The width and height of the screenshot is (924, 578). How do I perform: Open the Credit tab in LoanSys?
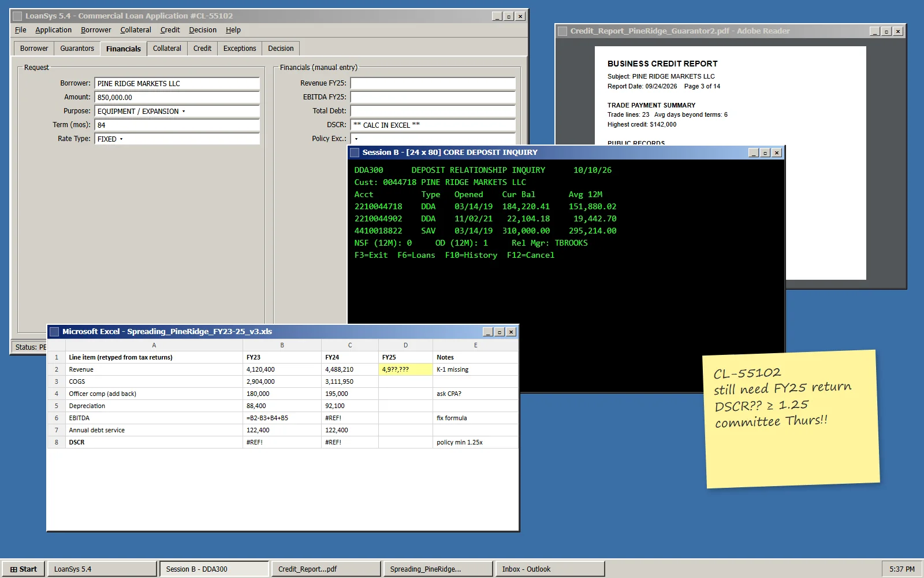[202, 49]
